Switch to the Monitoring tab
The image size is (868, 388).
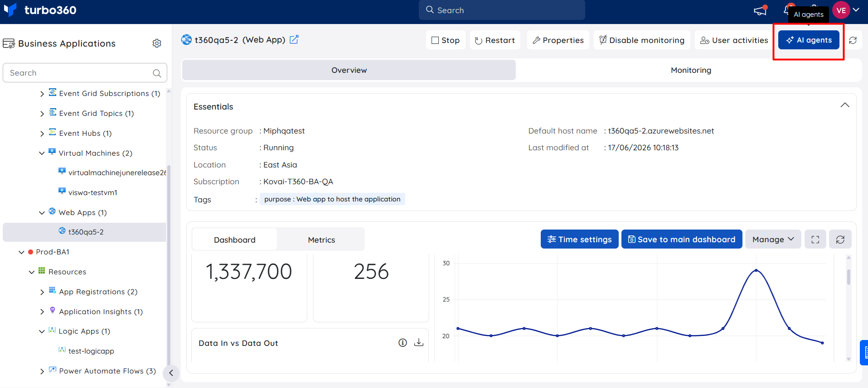pyautogui.click(x=690, y=70)
